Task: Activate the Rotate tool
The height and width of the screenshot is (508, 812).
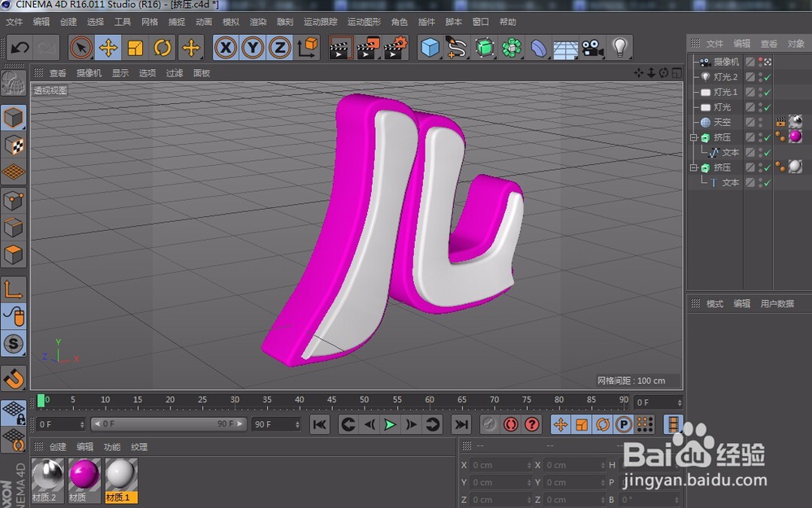Action: click(x=162, y=49)
